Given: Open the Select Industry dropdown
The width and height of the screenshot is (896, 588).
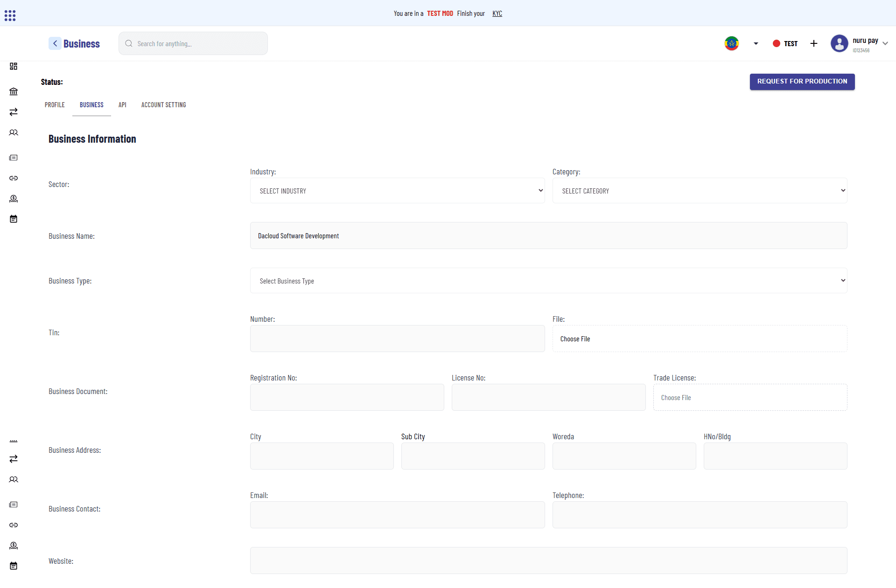Looking at the screenshot, I should pos(397,190).
